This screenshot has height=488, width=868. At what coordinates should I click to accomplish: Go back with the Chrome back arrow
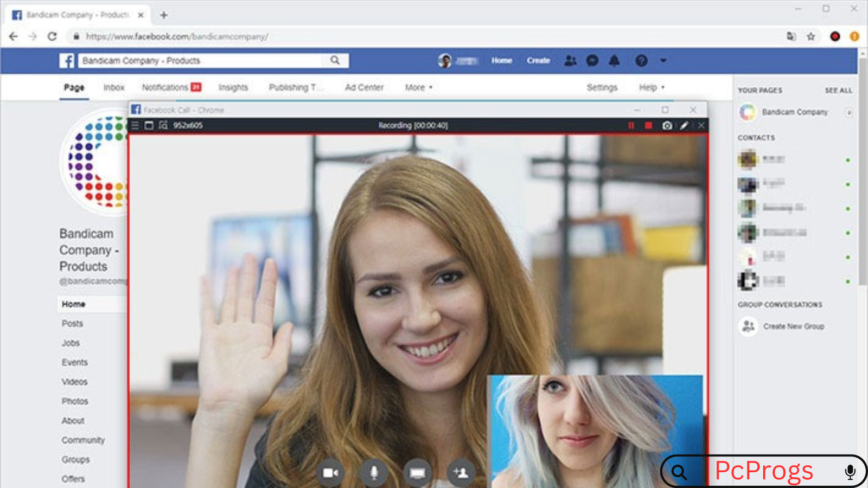[14, 36]
